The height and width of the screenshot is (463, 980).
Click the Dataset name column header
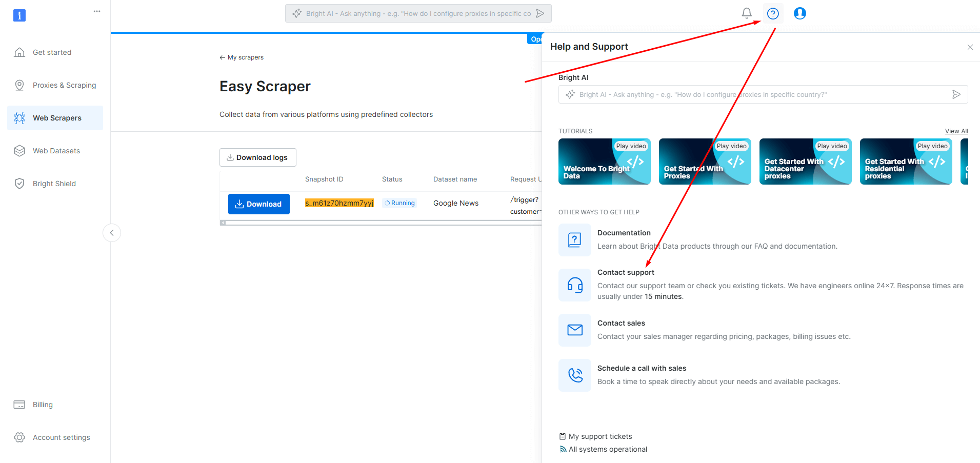click(x=455, y=179)
